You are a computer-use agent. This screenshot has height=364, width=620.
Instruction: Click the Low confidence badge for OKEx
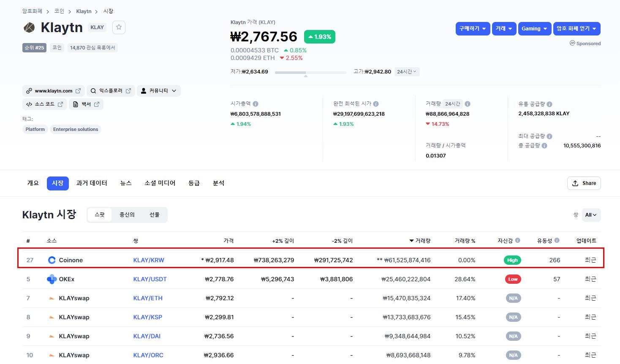[513, 279]
